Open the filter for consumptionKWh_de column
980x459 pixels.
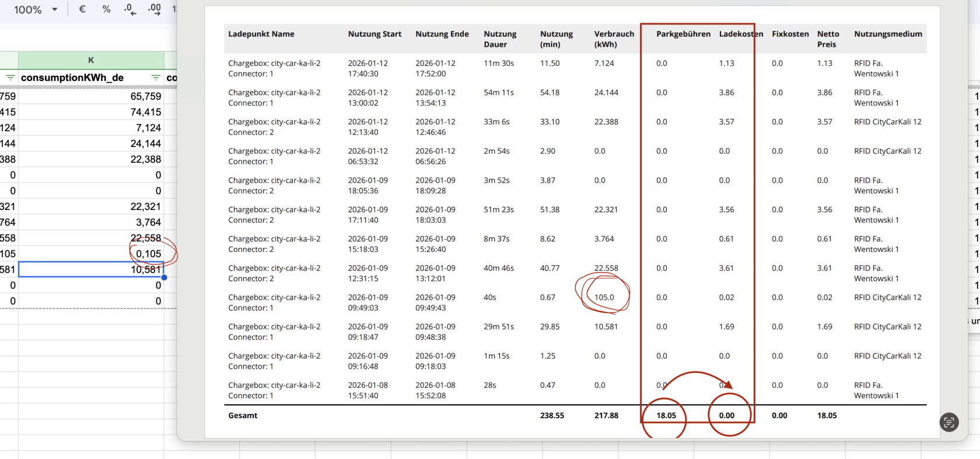[x=156, y=78]
